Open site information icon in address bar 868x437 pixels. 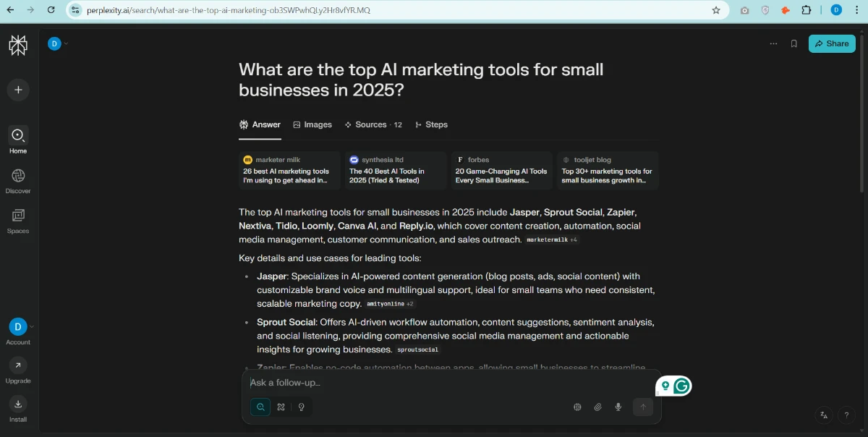pos(76,10)
